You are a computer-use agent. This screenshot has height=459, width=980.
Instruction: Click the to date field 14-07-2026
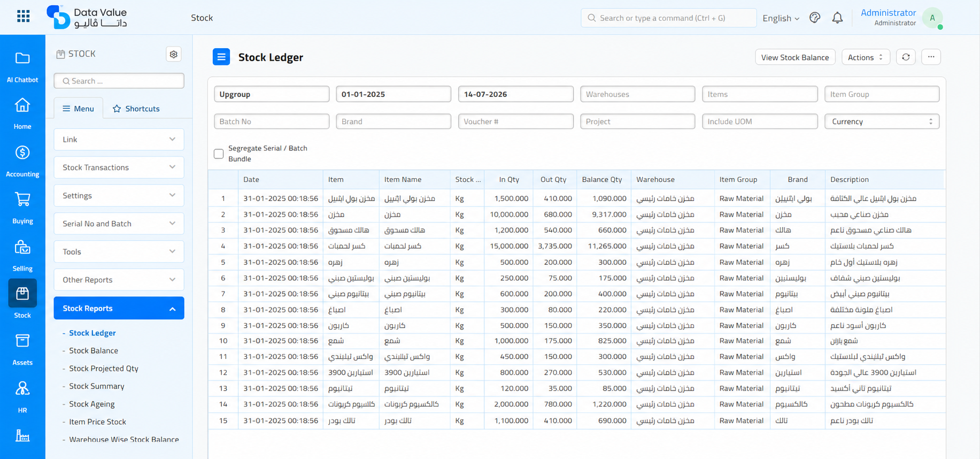tap(516, 94)
